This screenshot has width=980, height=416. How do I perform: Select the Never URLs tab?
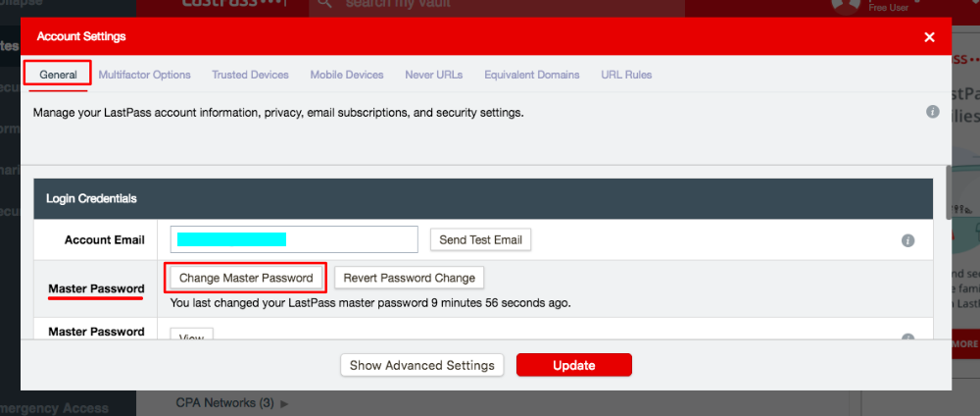[434, 75]
